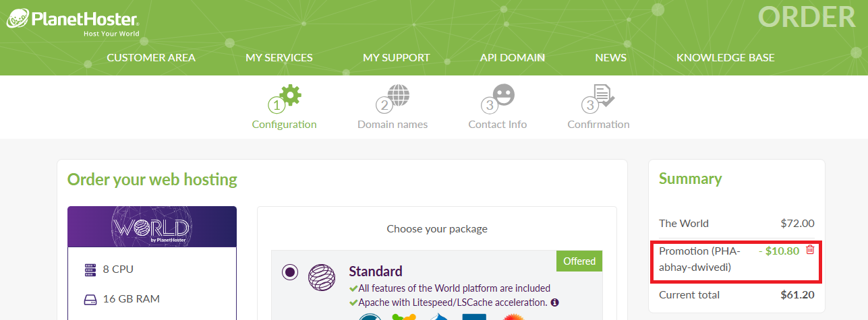Click 'All features of the World platform' line
868x320 pixels.
coord(450,288)
